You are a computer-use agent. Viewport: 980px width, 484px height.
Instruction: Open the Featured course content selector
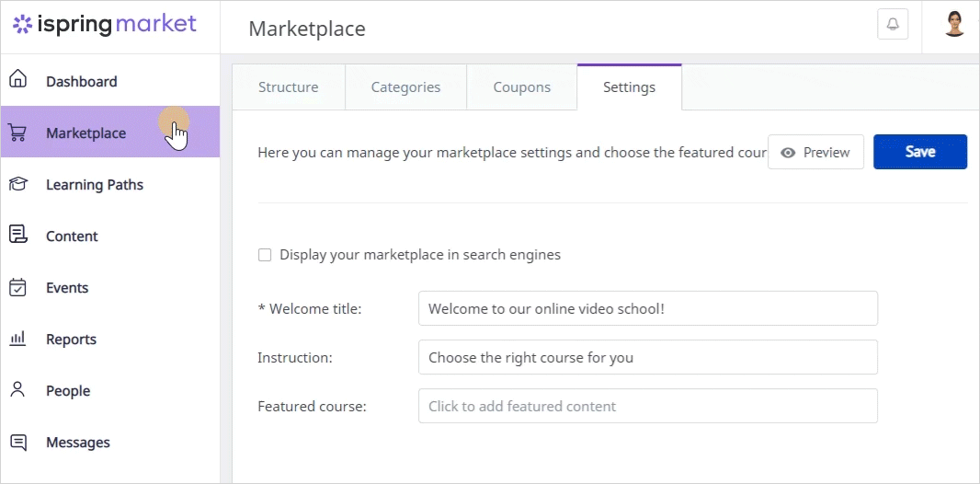(647, 406)
